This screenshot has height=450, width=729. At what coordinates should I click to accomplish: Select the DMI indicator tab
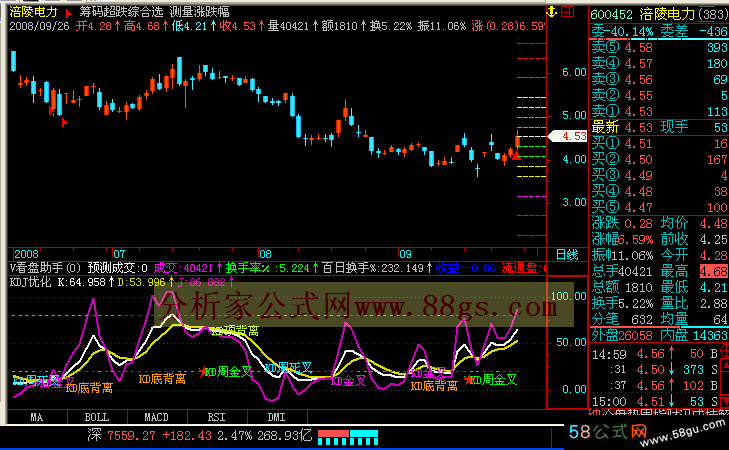(x=277, y=417)
